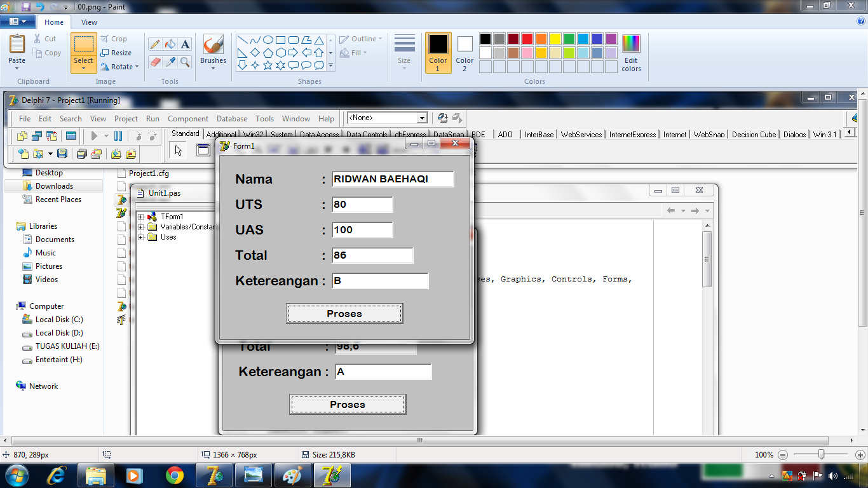Choose the Hexagon shape
868x488 pixels.
[280, 52]
